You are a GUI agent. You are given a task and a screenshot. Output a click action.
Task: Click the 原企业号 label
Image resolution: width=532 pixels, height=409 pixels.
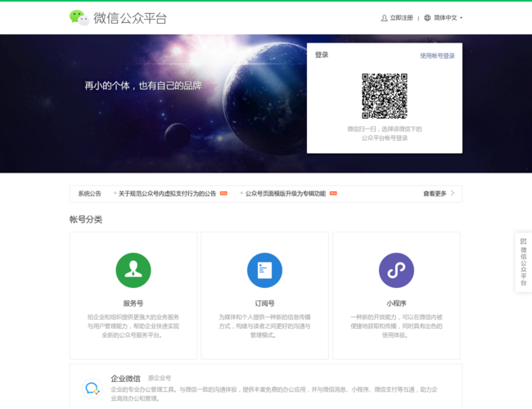160,378
